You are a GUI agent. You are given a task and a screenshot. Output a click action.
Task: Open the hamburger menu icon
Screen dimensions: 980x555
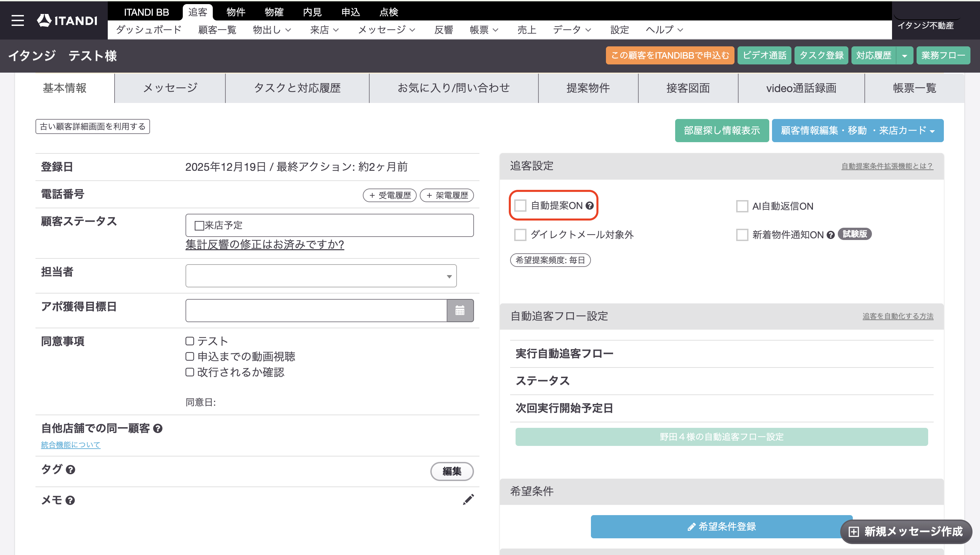point(17,20)
